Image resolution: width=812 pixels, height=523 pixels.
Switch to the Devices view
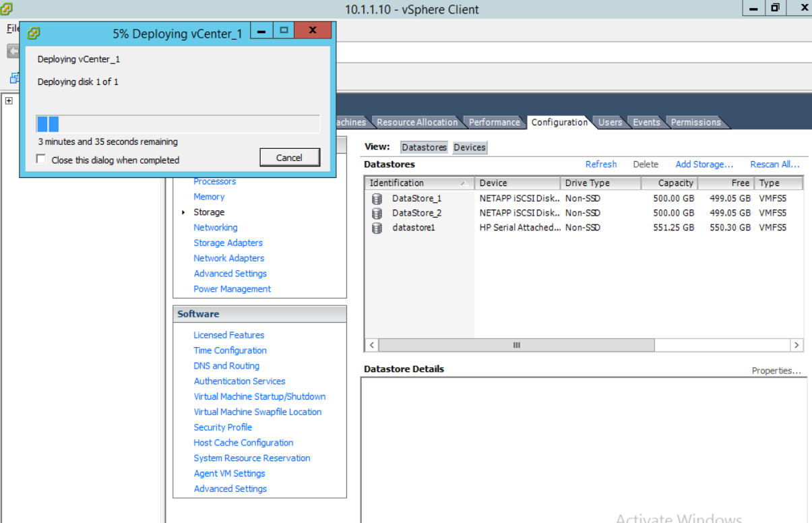(x=469, y=147)
